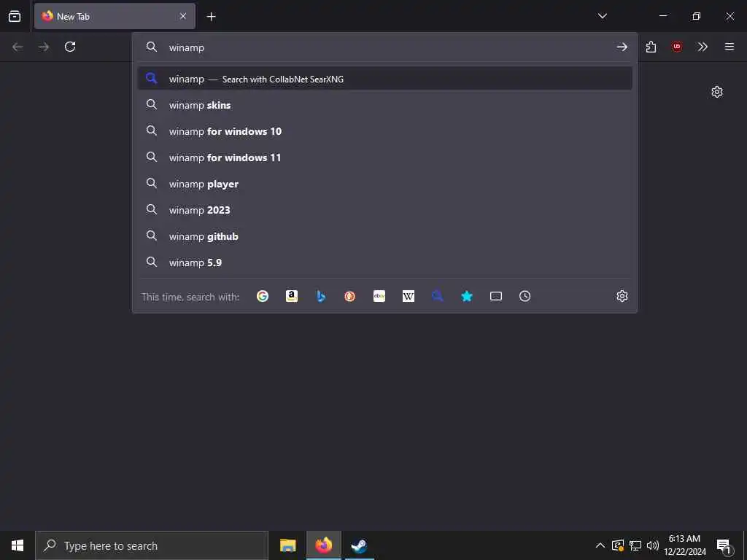
Task: Search this time with Amazon
Action: coord(292,296)
